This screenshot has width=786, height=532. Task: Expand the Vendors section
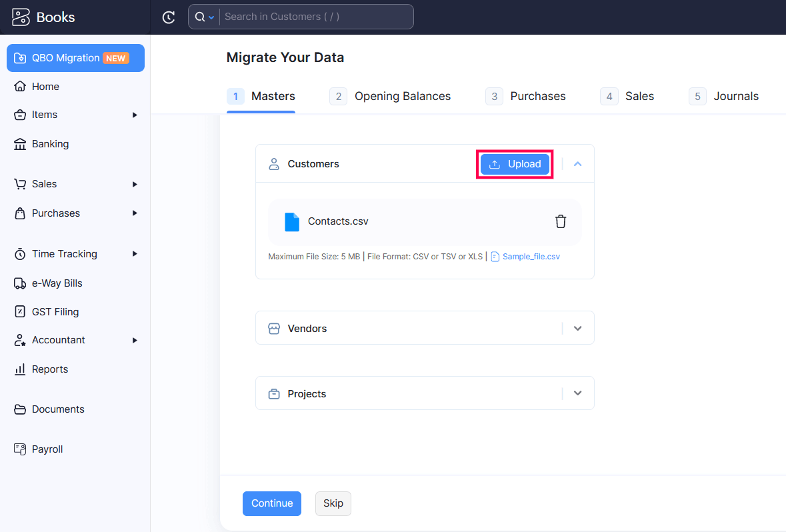(577, 329)
